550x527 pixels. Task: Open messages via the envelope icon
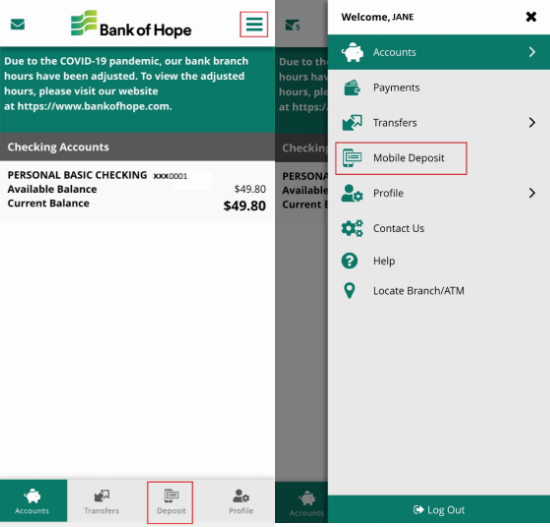click(18, 24)
